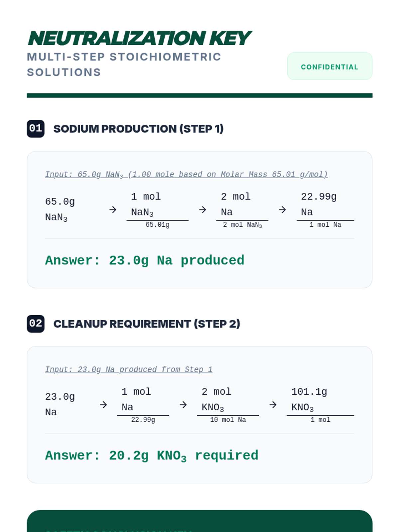Click the arrow after 23.0g Na

coord(103,405)
